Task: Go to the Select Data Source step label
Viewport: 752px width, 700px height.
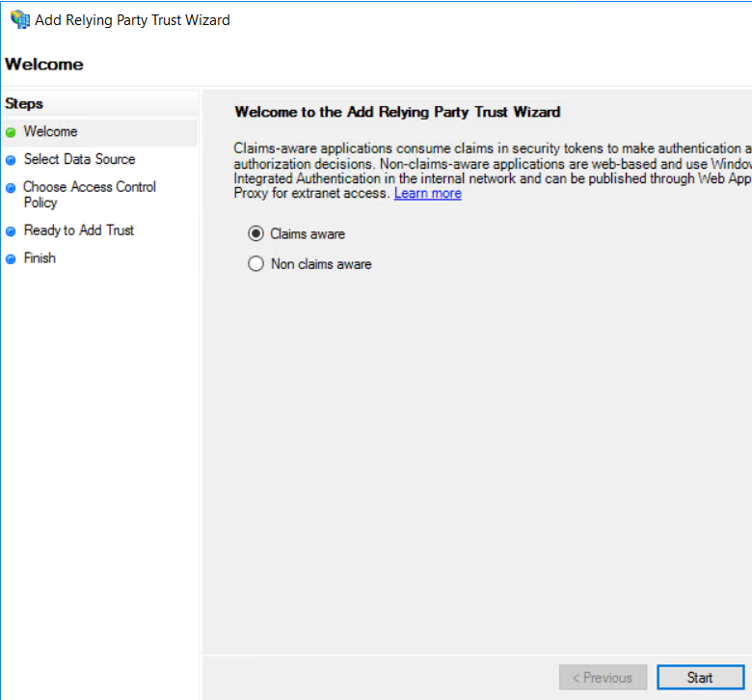Action: point(79,159)
